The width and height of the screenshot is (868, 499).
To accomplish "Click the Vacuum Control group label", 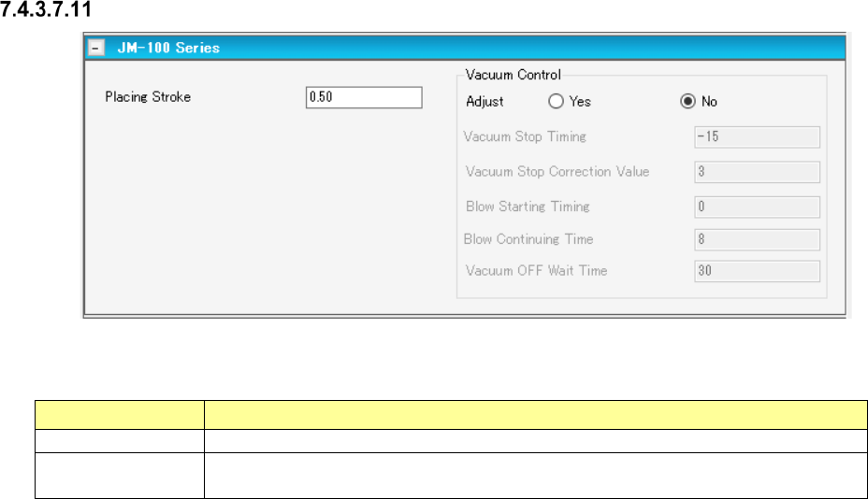I will click(x=513, y=74).
